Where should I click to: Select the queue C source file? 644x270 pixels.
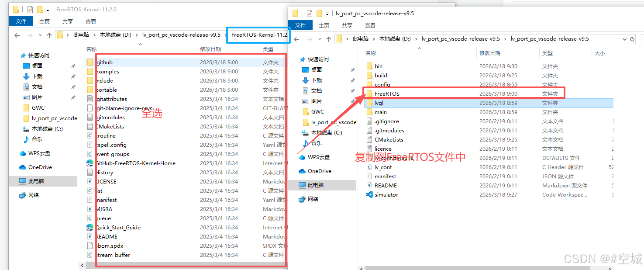(x=103, y=218)
